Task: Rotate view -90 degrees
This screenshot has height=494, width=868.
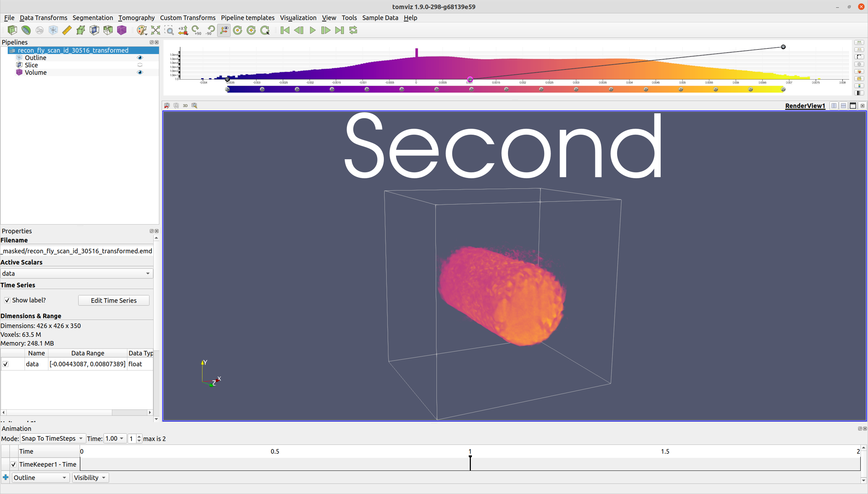Action: point(210,31)
